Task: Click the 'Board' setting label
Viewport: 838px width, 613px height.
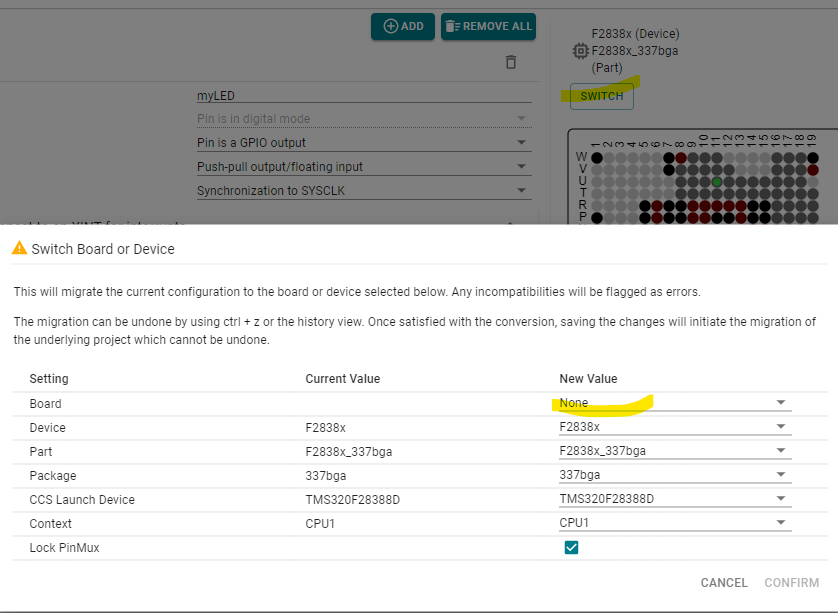Action: coord(45,404)
